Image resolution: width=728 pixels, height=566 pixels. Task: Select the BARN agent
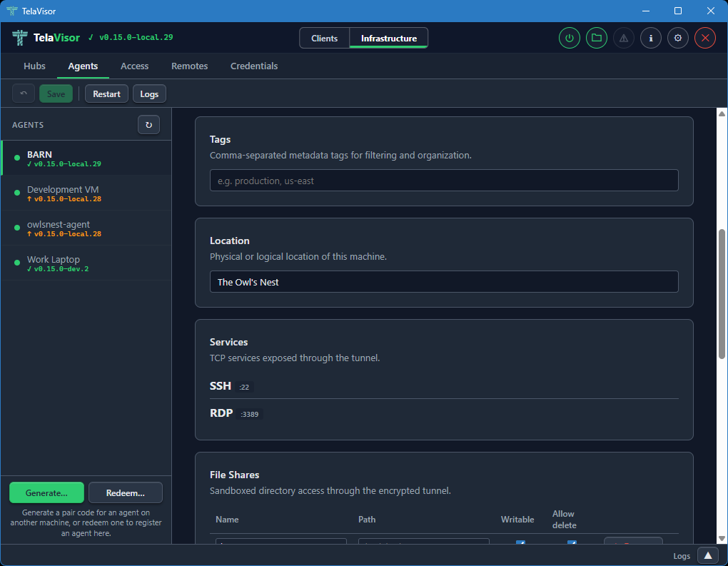[x=86, y=158]
